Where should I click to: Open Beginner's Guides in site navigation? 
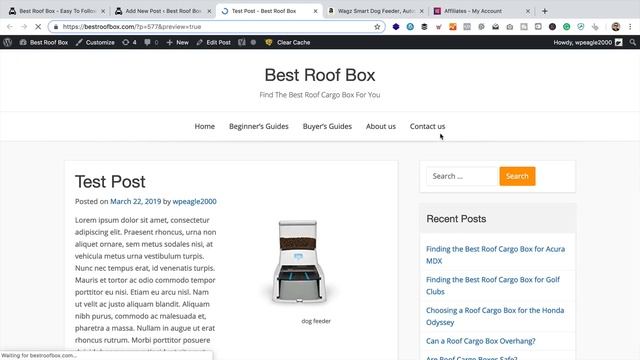[x=259, y=126]
